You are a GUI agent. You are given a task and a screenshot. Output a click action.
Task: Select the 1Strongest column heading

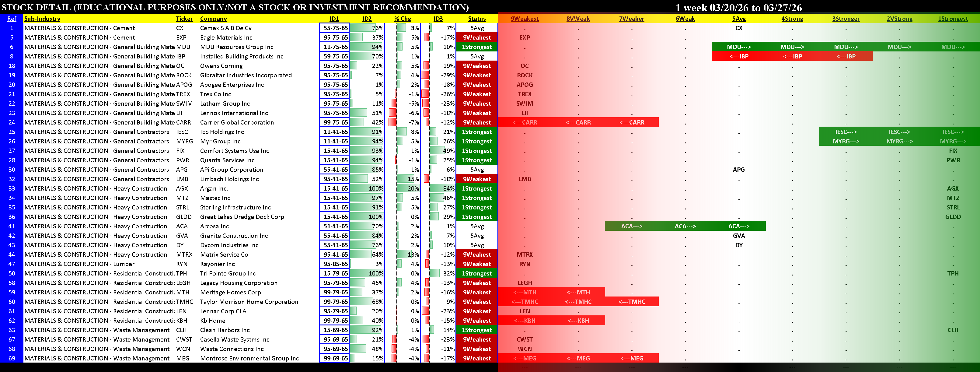(x=953, y=19)
